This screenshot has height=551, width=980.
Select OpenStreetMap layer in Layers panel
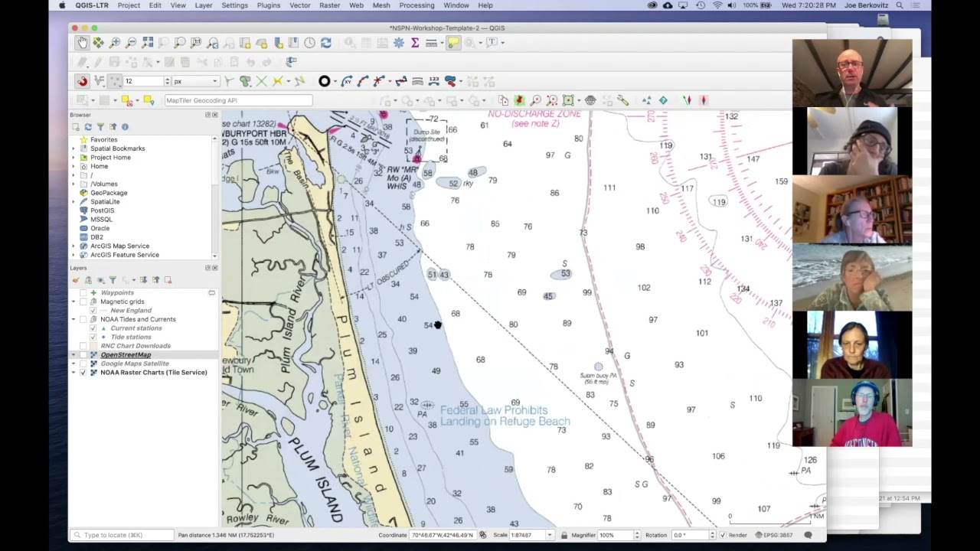coord(126,355)
